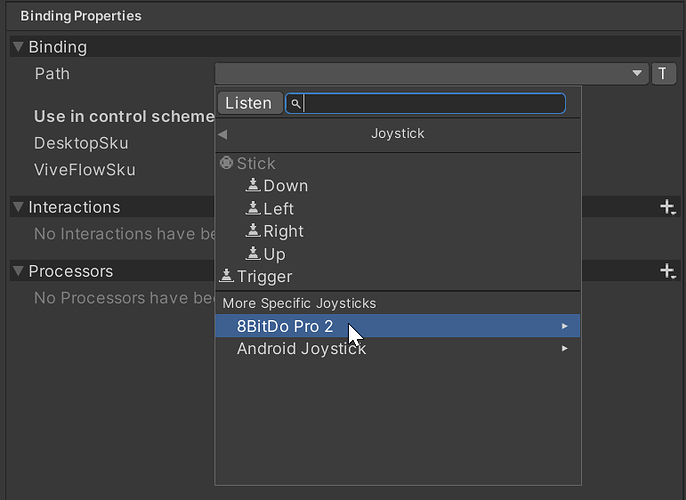Viewport: 686px width, 500px height.
Task: Select the Trigger button control
Action: pos(264,277)
